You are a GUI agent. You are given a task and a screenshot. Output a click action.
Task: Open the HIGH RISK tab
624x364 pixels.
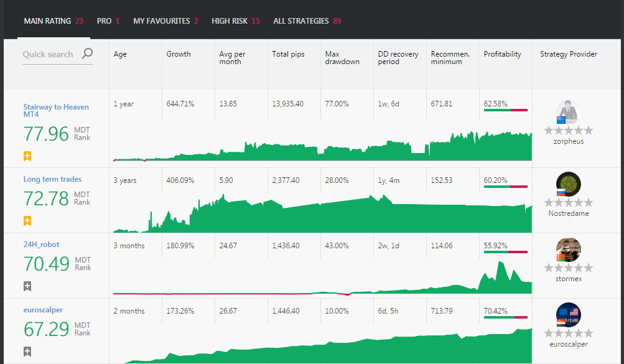(236, 21)
